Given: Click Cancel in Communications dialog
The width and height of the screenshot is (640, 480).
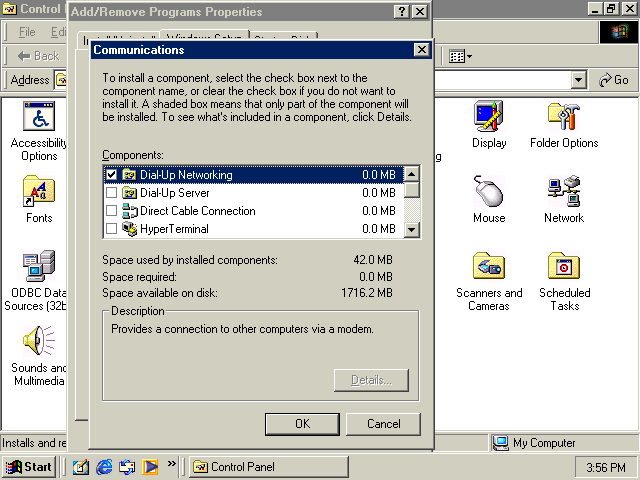Looking at the screenshot, I should (383, 424).
